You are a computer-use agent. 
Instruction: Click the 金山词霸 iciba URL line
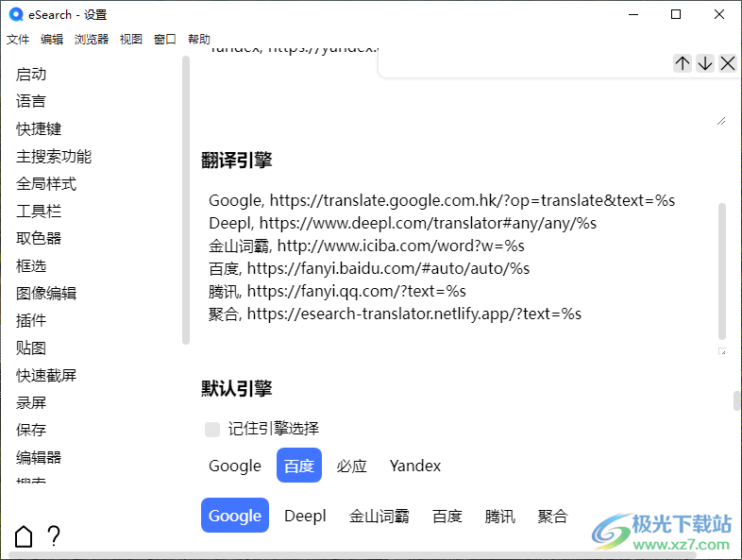click(366, 246)
